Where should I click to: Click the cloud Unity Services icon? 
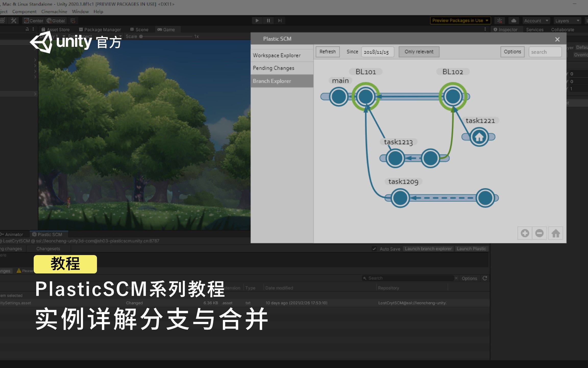tap(514, 20)
